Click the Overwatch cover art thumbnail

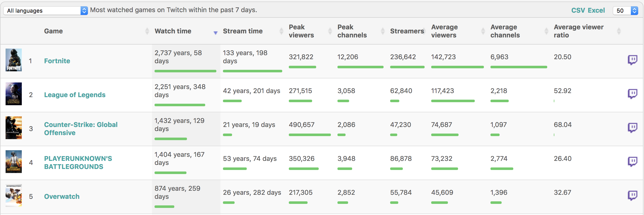(x=14, y=196)
